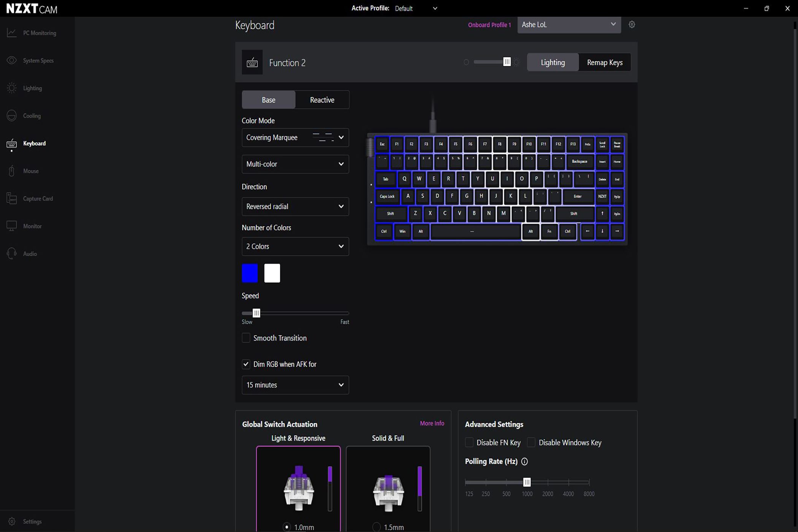Open Multi-color dropdown

(295, 164)
